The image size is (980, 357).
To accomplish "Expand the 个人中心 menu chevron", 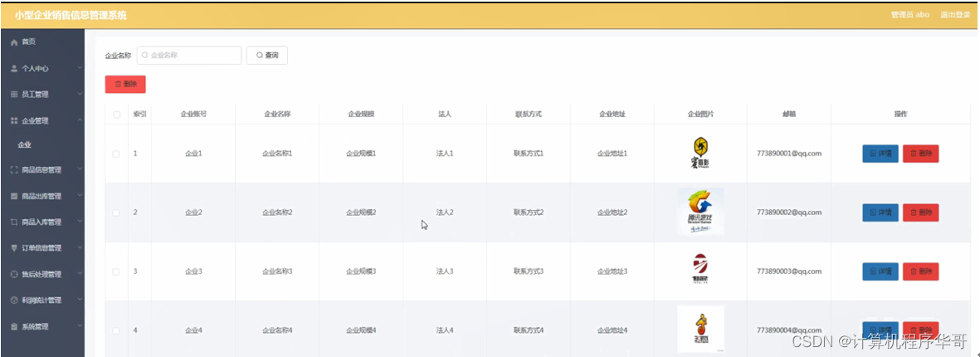I will [x=80, y=68].
